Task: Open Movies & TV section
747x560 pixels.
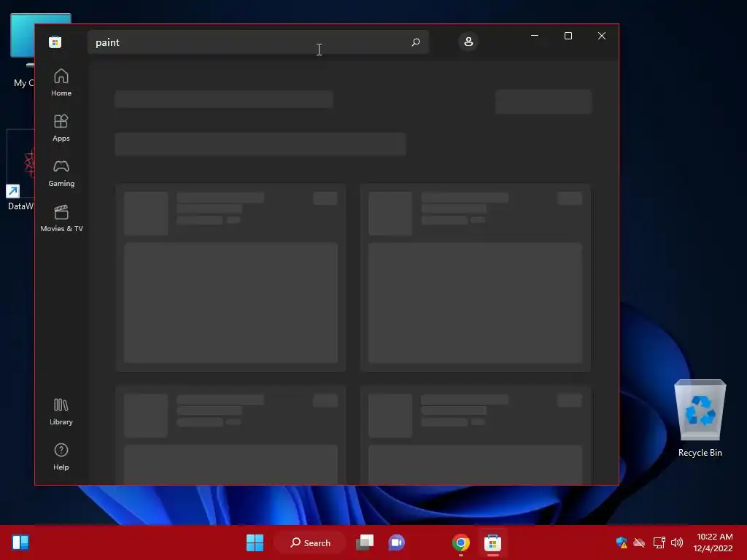Action: [61, 218]
